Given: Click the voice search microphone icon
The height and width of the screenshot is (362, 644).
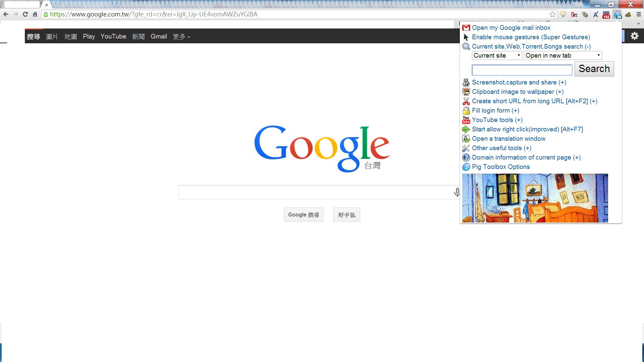Looking at the screenshot, I should click(457, 192).
